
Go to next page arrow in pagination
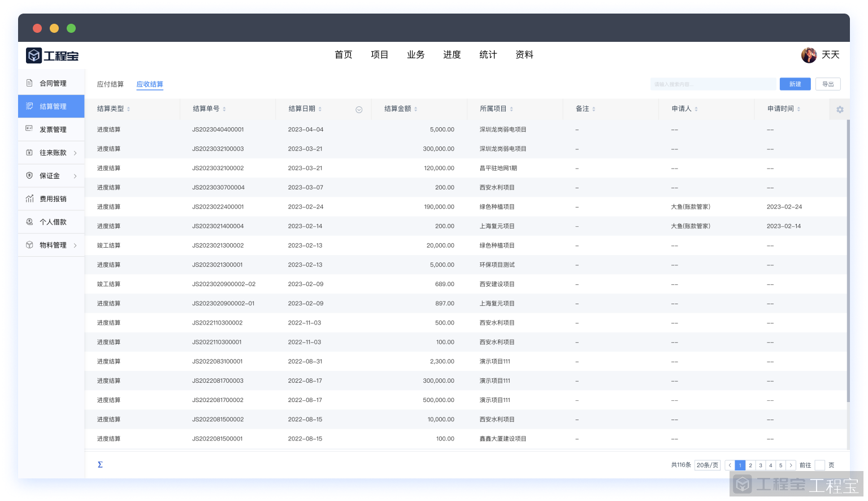791,465
